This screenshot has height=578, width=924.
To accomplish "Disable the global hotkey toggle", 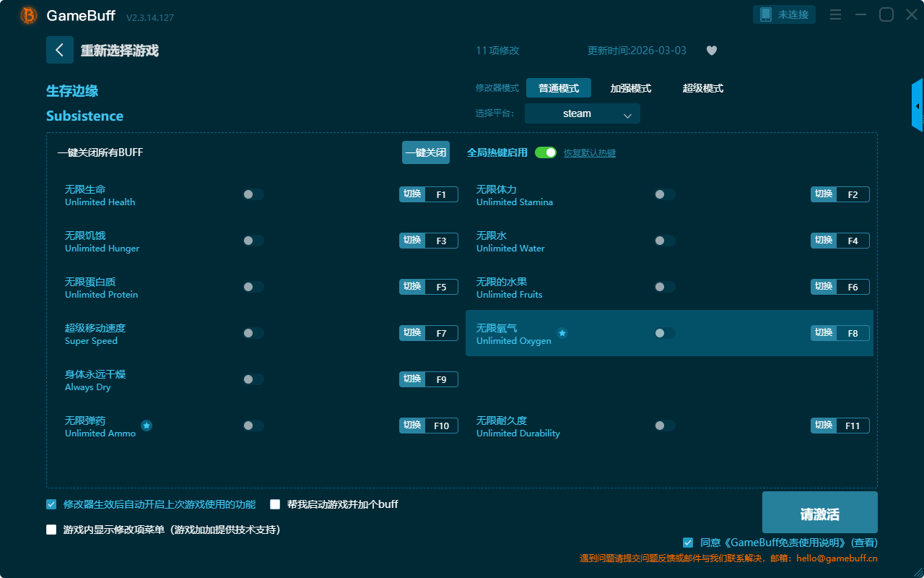I will click(546, 152).
